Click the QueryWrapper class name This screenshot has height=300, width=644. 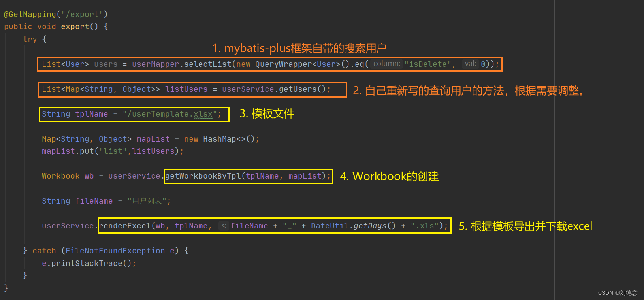tap(284, 64)
